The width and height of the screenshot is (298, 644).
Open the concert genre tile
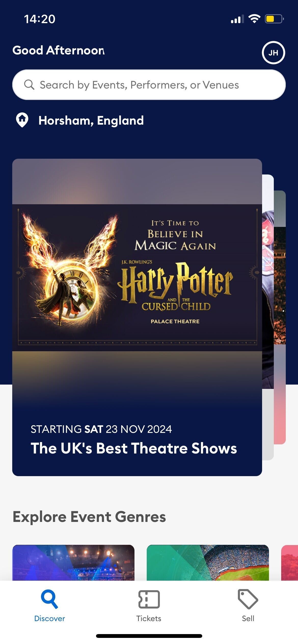(73, 563)
